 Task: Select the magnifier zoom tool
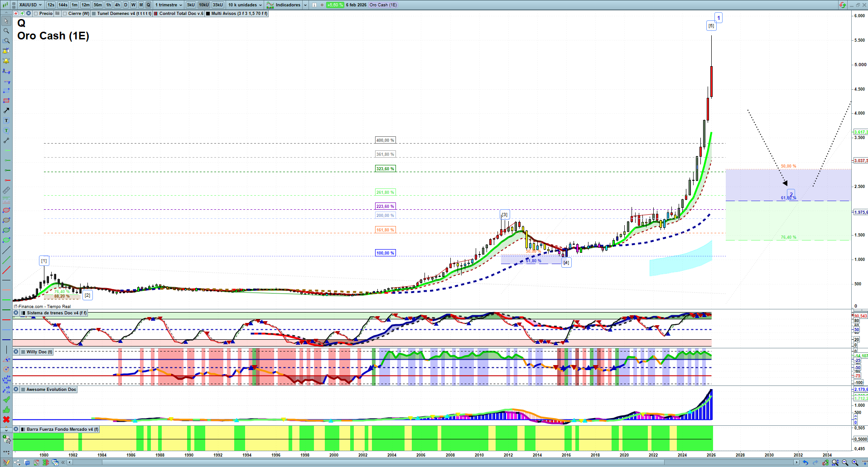6,31
